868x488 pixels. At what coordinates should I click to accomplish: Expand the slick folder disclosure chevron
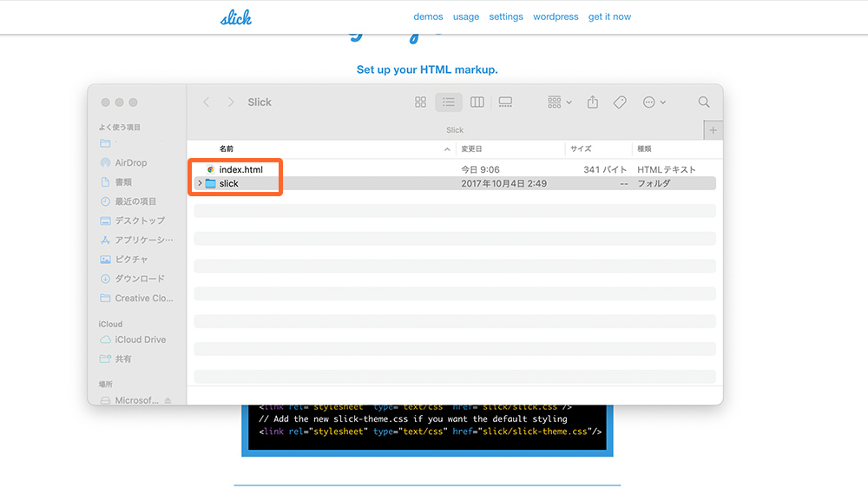[x=200, y=183]
